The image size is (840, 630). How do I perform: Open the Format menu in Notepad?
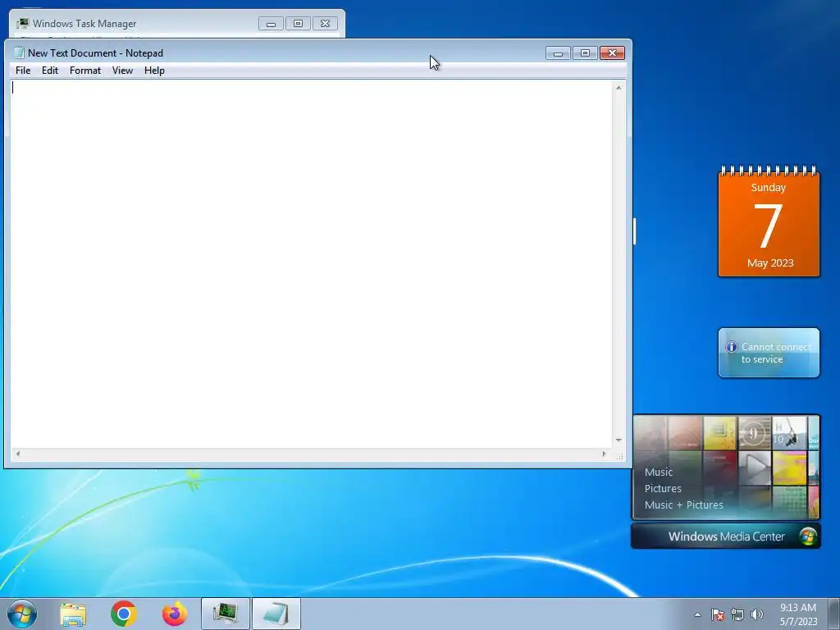[x=85, y=71]
